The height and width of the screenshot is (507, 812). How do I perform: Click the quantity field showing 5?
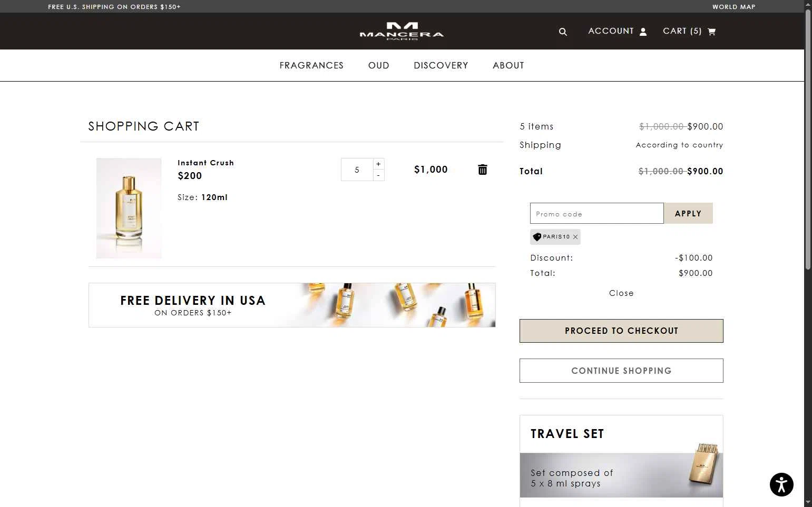(357, 170)
